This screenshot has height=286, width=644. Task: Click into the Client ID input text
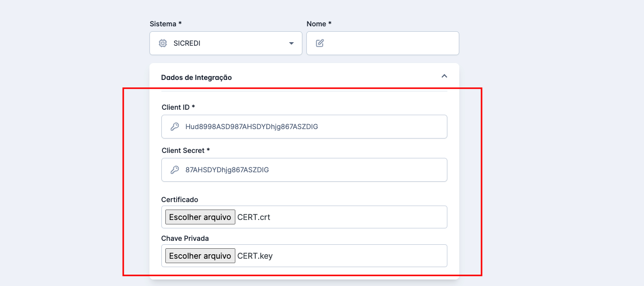click(251, 127)
